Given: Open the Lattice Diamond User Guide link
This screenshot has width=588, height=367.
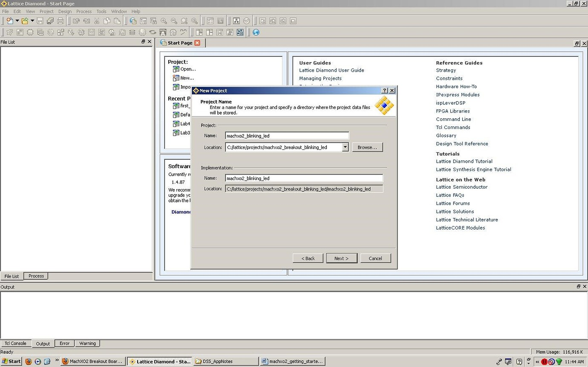Looking at the screenshot, I should (x=331, y=70).
